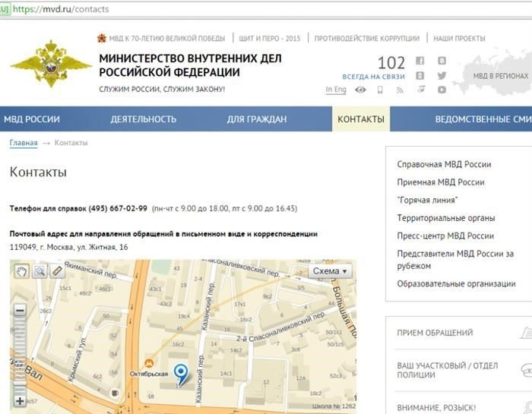532x414 pixels.
Task: Open the Ведомственные СМИ menu
Action: (483, 119)
